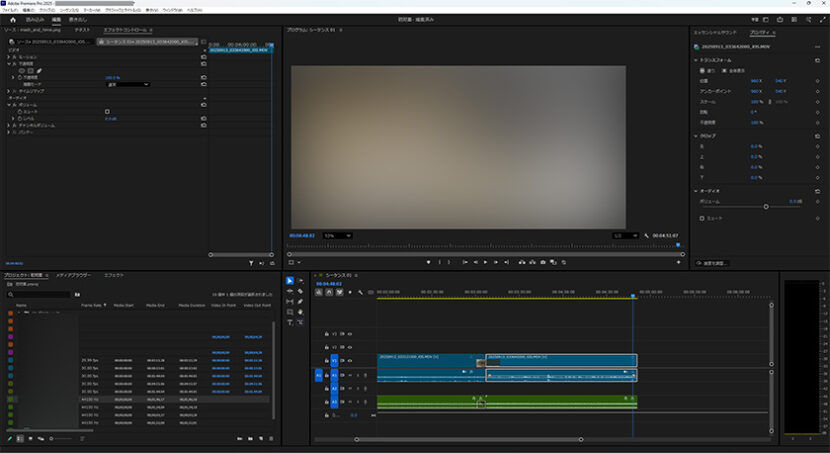This screenshot has height=453, width=830.
Task: Click the Home icon in the top bar
Action: coord(11,19)
